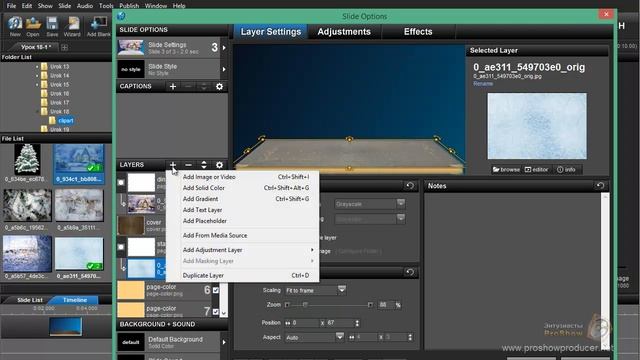
Task: Switch to Layer Settings tab
Action: (271, 32)
